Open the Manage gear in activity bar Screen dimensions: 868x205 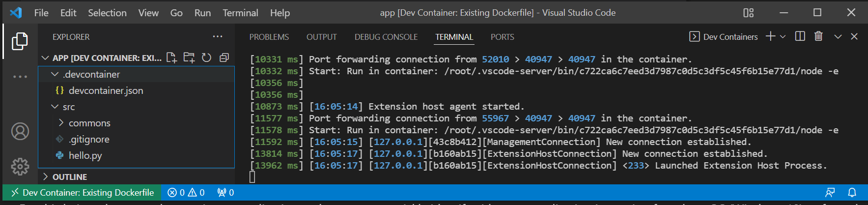pos(20,167)
